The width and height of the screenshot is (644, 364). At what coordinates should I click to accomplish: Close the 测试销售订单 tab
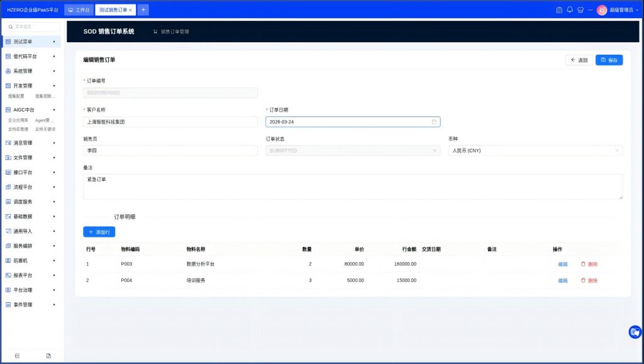[130, 10]
